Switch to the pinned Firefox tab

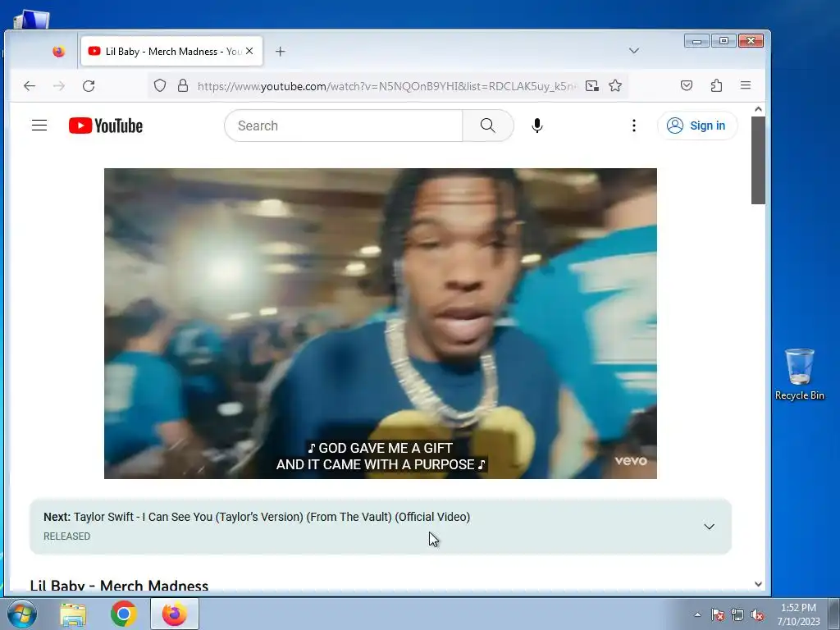(x=58, y=52)
